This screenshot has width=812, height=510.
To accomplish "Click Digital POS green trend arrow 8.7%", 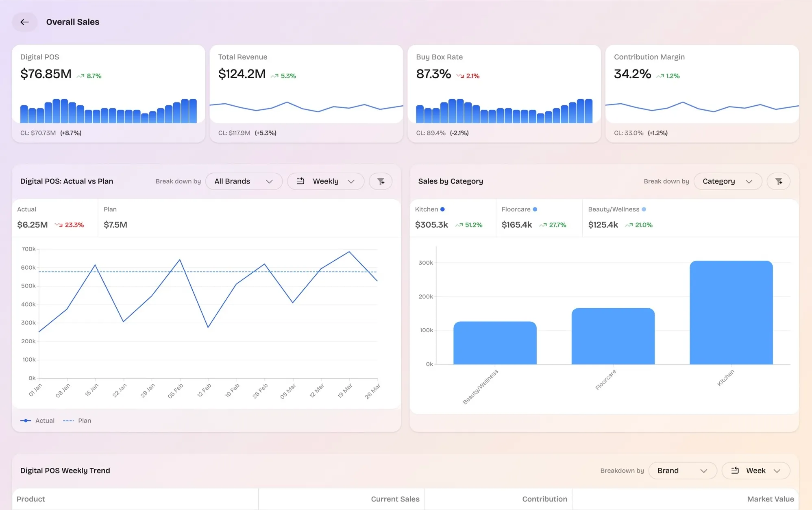I will click(x=81, y=76).
